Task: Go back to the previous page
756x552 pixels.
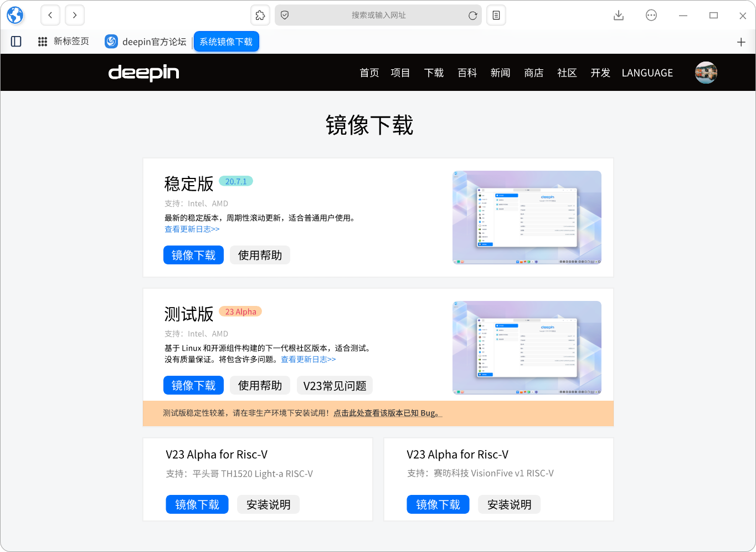Action: click(x=50, y=15)
